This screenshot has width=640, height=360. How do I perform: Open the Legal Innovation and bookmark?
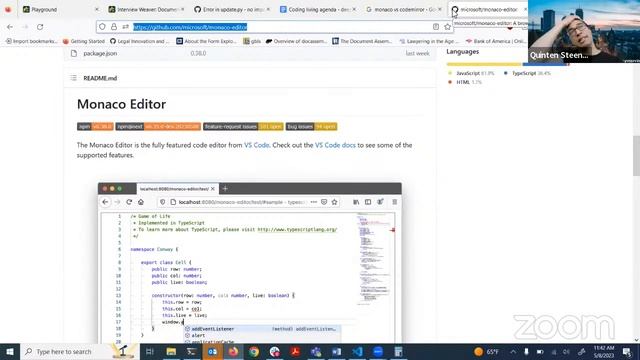click(139, 41)
